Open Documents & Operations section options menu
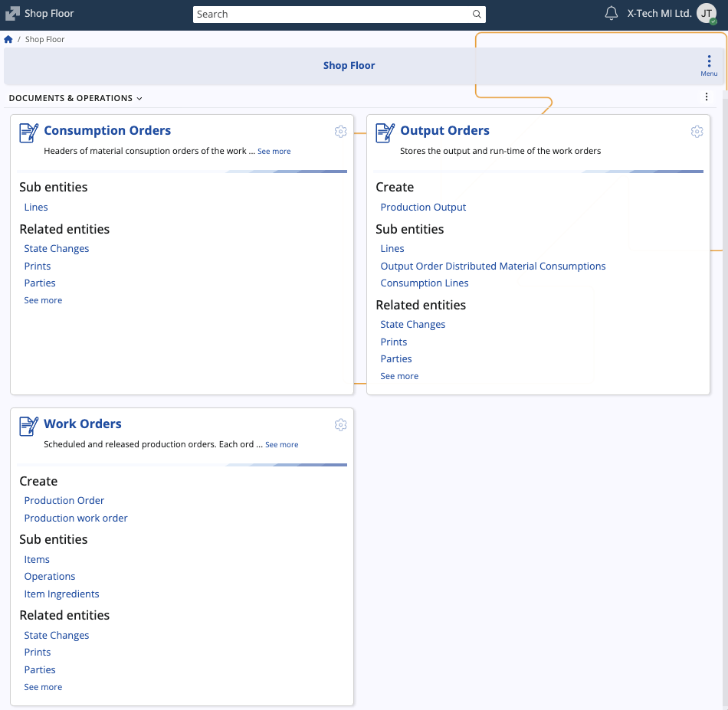This screenshot has width=728, height=710. click(x=707, y=97)
